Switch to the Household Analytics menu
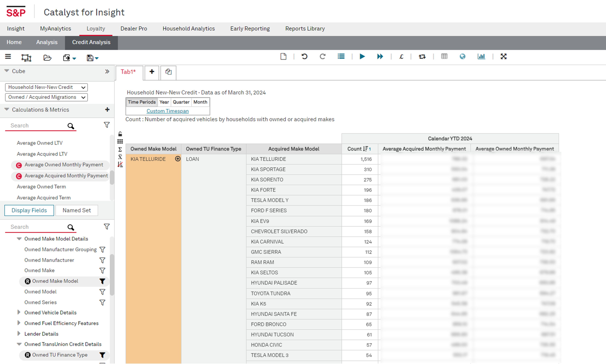606x364 pixels. click(x=188, y=29)
